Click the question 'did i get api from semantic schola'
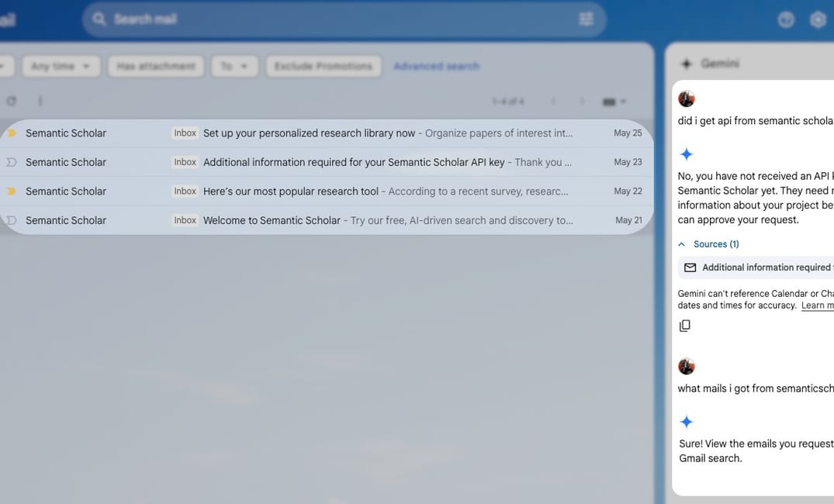The width and height of the screenshot is (834, 504). pyautogui.click(x=756, y=121)
